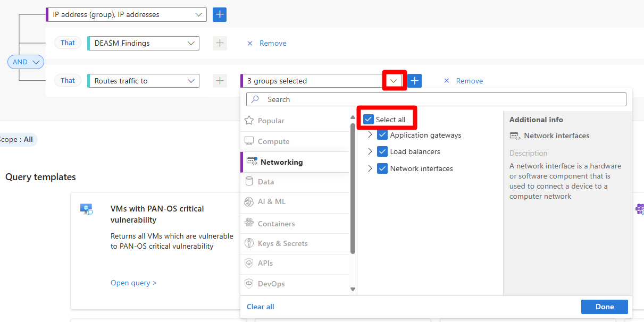The width and height of the screenshot is (644, 322).
Task: Click the Network interfaces icon in Additional info
Action: click(x=515, y=135)
